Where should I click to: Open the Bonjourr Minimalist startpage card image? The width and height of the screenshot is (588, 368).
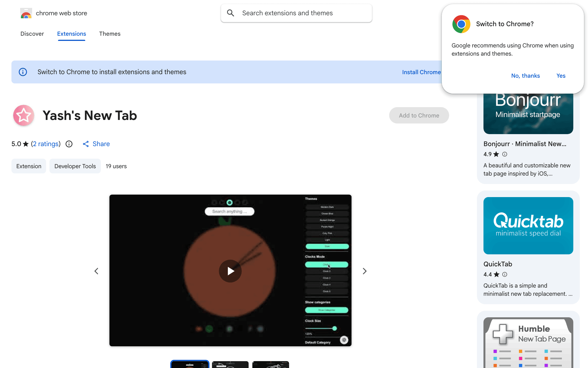(x=528, y=113)
